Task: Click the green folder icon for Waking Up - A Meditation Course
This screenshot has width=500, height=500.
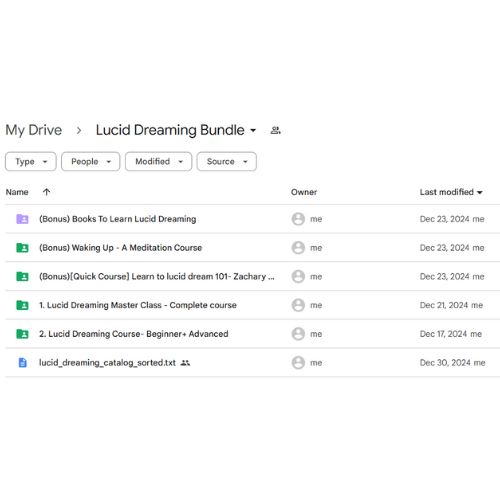Action: tap(22, 248)
